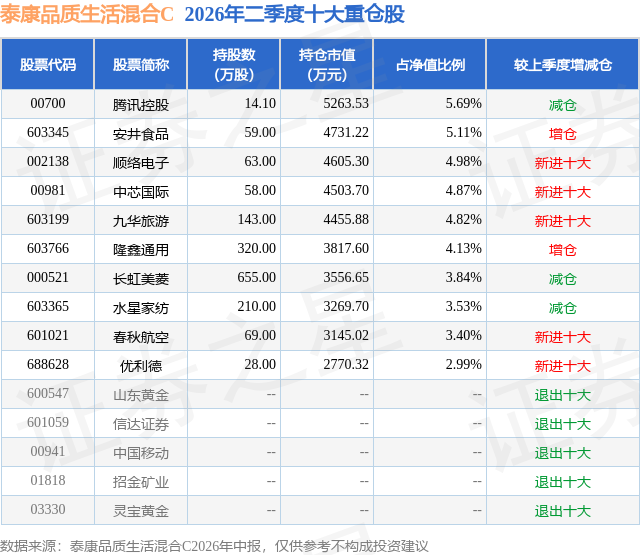This screenshot has width=640, height=555.
Task: Click the 春秋航空 stock name
Action: coord(141,337)
